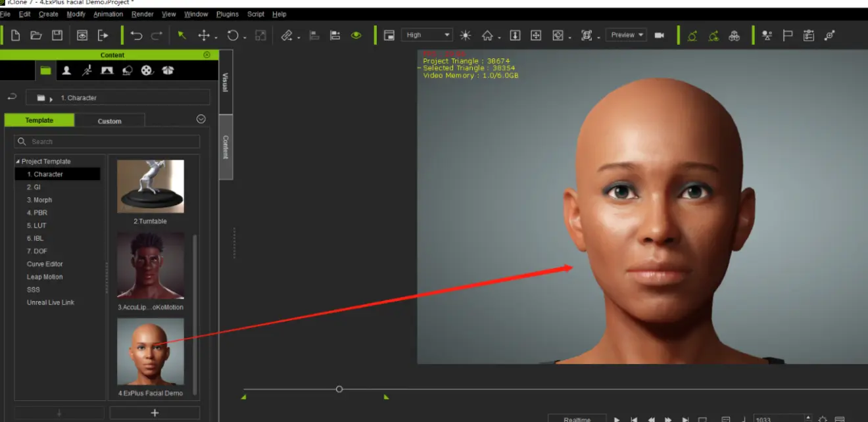Open the Preview mode dropdown
Viewport: 868px width, 422px height.
click(x=627, y=35)
